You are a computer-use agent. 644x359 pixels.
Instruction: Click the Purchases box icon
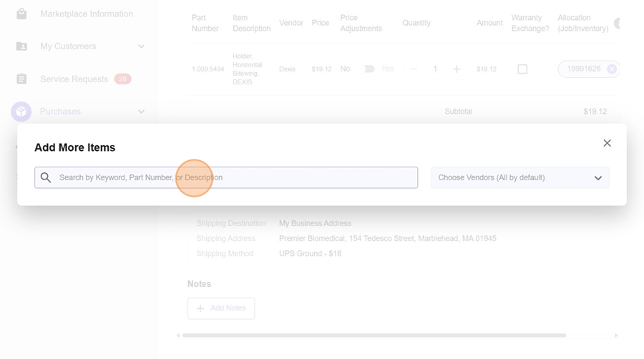21,112
